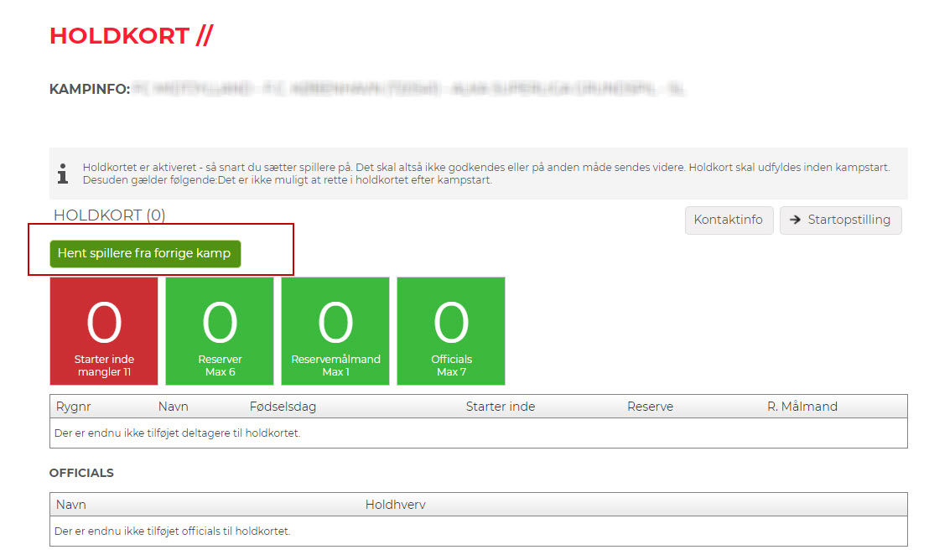This screenshot has width=929, height=560.
Task: Click the Officials Max 7 tile
Action: click(451, 331)
